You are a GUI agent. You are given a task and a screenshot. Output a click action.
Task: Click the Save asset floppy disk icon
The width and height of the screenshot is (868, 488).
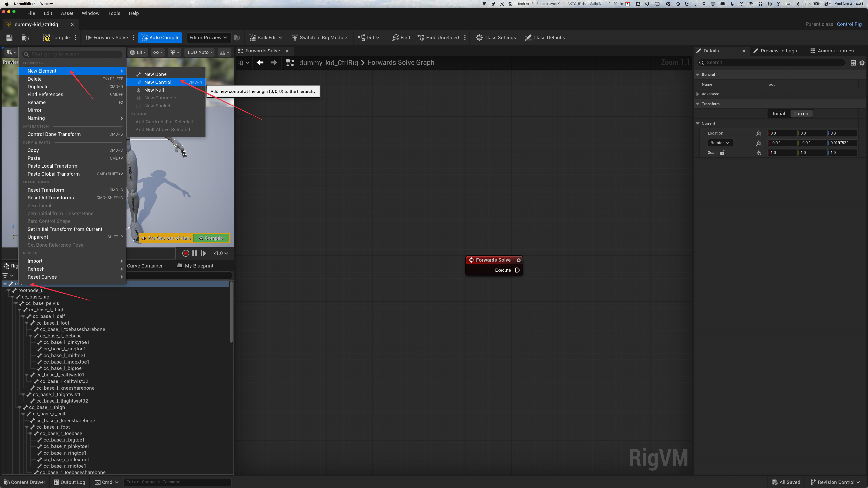point(9,37)
